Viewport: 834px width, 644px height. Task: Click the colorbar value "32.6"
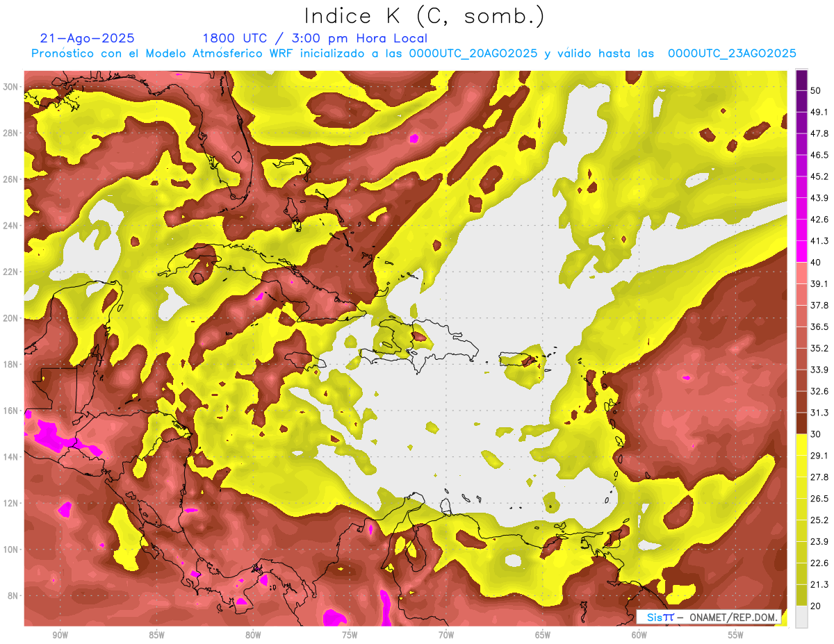tap(819, 391)
